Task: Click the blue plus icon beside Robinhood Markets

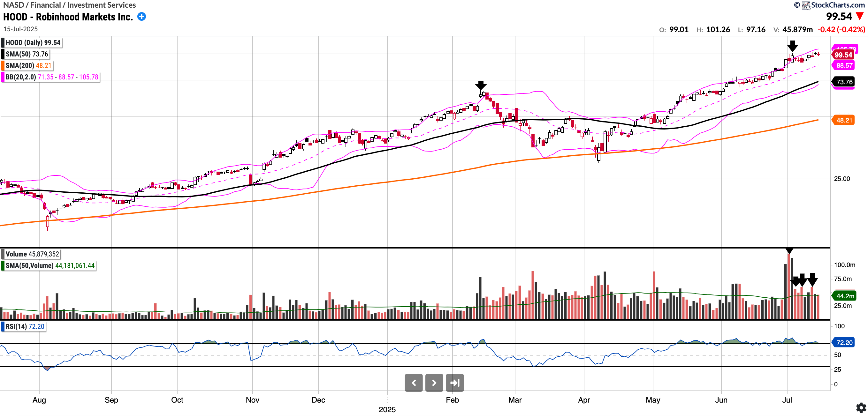Action: coord(142,17)
